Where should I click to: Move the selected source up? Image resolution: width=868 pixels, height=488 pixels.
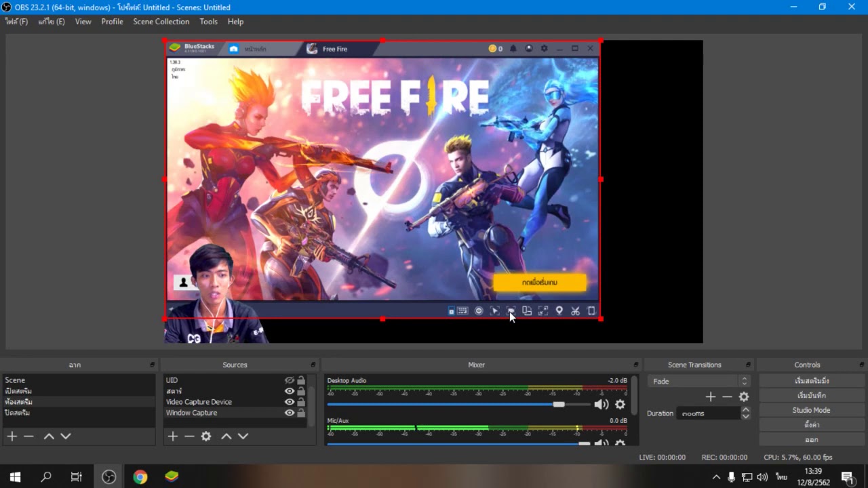point(226,436)
